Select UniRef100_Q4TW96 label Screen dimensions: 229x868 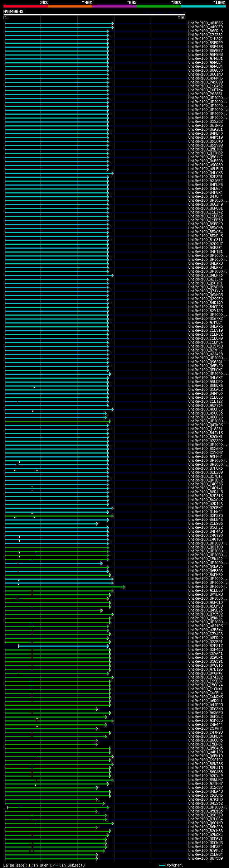click(205, 425)
